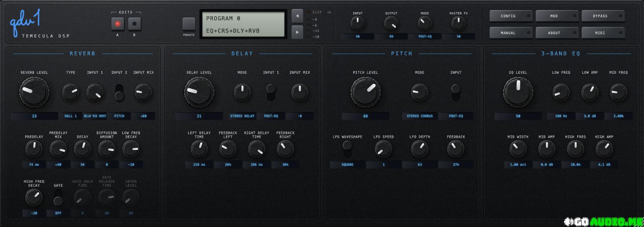
Task: Open the HALL 1 reverb type display
Action: tap(70, 116)
